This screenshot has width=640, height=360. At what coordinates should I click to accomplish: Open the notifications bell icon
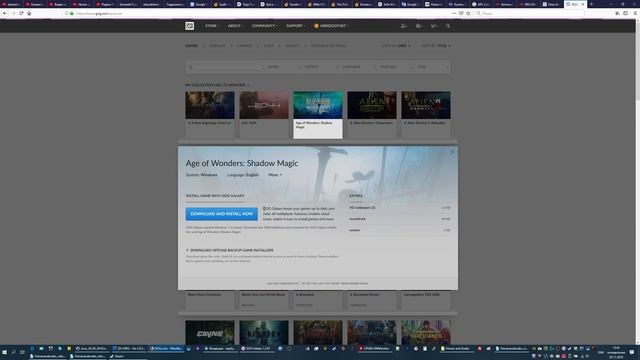coord(403,26)
